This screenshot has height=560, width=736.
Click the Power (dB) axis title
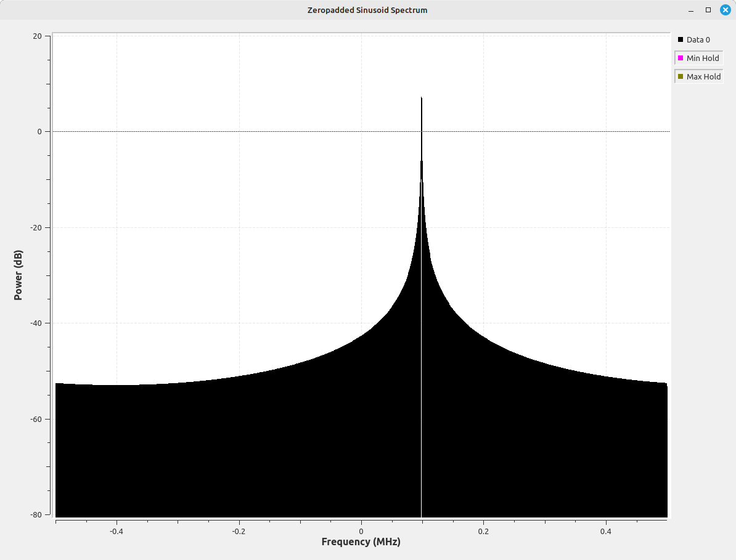click(x=18, y=275)
